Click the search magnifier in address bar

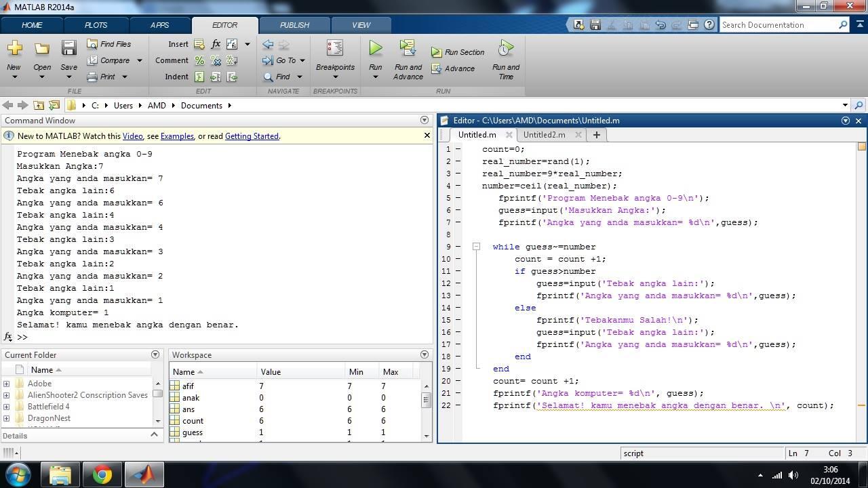coord(859,105)
